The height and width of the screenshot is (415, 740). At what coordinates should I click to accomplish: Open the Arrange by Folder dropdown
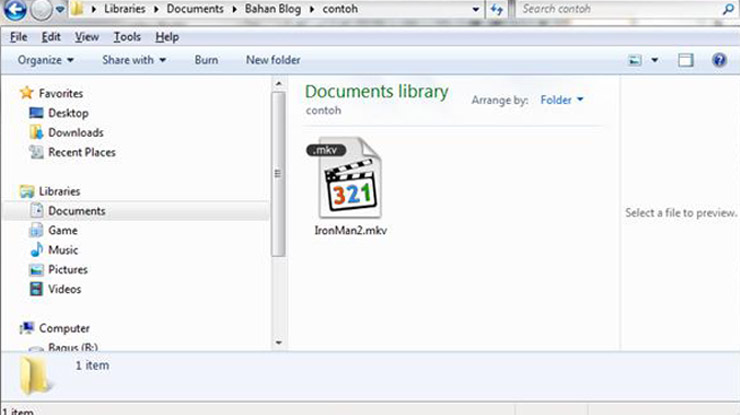tap(561, 100)
